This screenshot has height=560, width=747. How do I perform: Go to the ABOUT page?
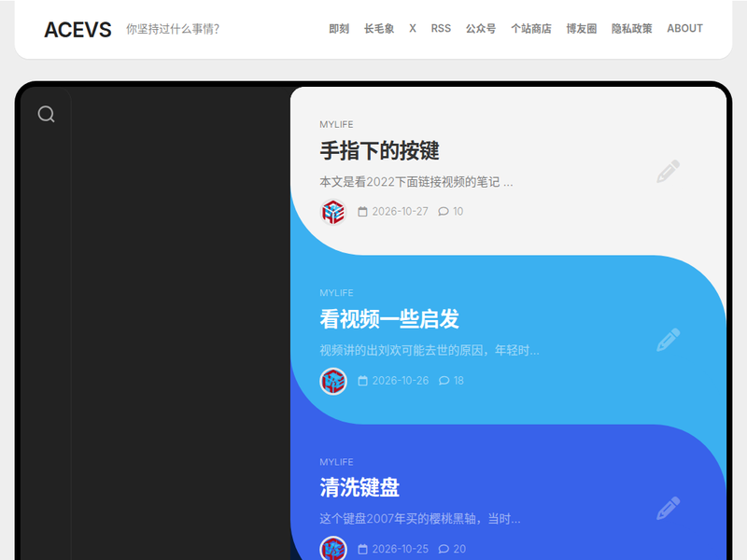[684, 29]
